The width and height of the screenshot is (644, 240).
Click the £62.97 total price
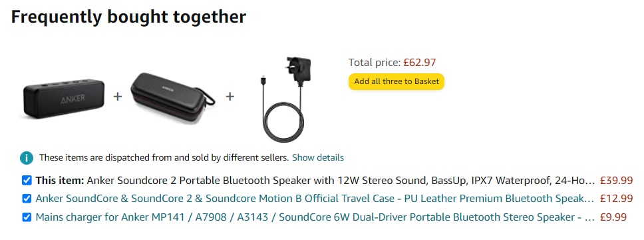pos(419,63)
